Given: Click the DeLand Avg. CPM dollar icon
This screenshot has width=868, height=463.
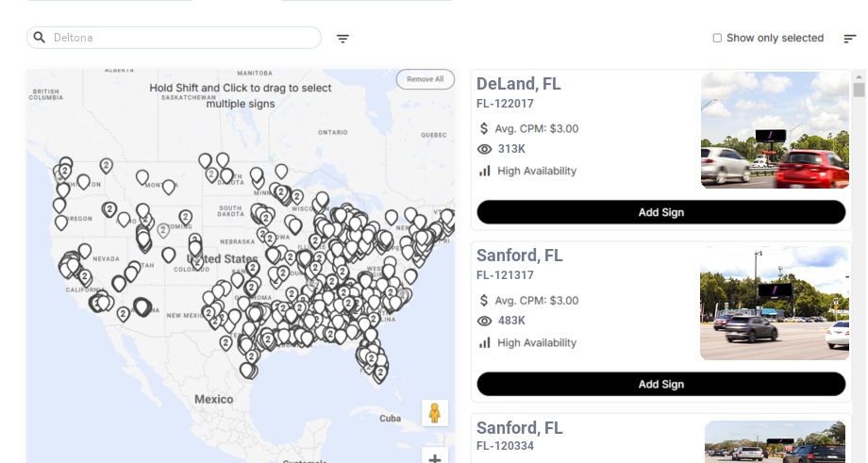Looking at the screenshot, I should (x=485, y=128).
